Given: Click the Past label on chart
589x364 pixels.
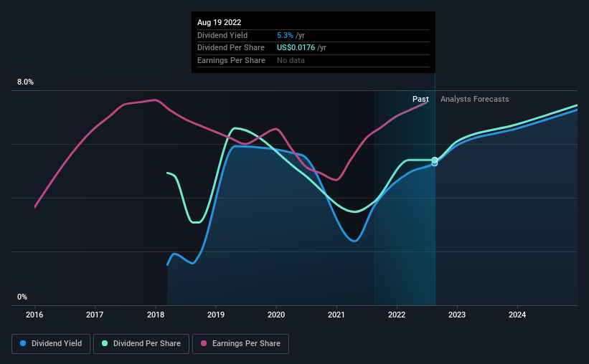Looking at the screenshot, I should point(420,99).
